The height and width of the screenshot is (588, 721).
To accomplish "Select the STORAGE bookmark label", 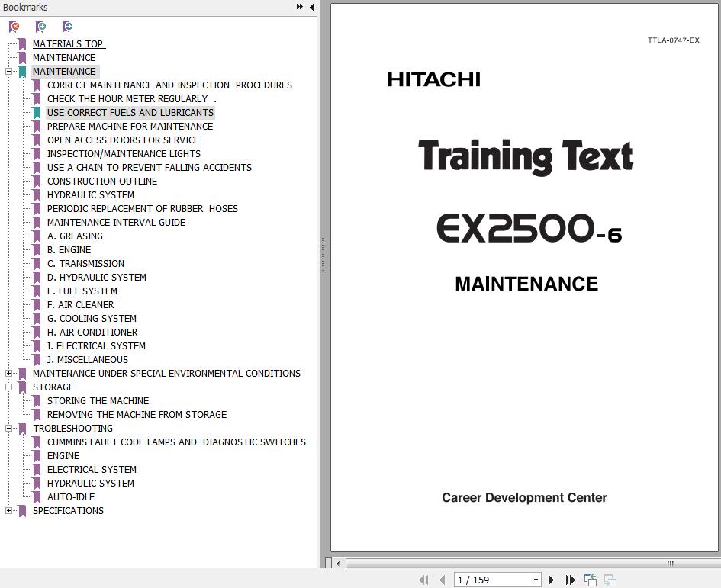I will (53, 387).
